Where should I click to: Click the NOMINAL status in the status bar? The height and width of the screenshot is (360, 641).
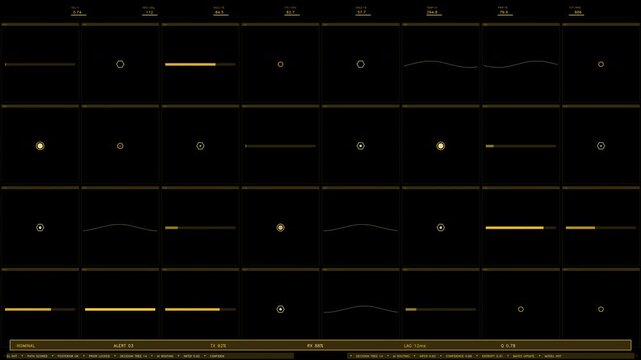26,346
